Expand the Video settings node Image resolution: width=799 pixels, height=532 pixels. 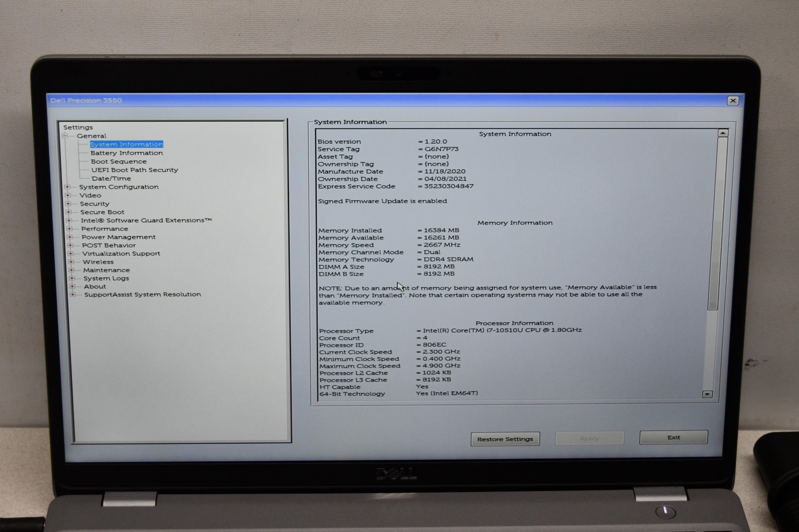point(68,196)
